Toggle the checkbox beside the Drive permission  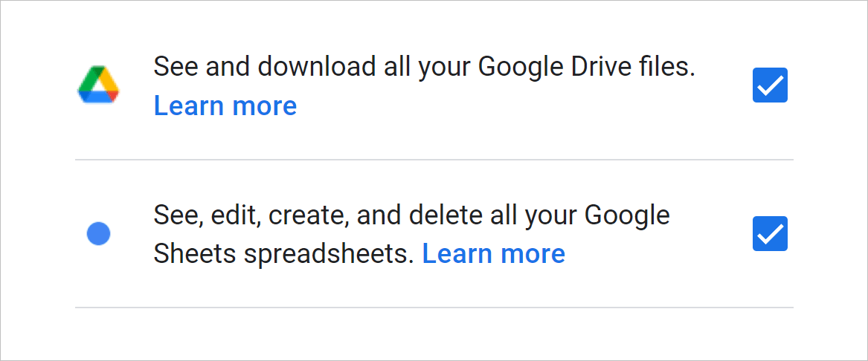(x=770, y=85)
